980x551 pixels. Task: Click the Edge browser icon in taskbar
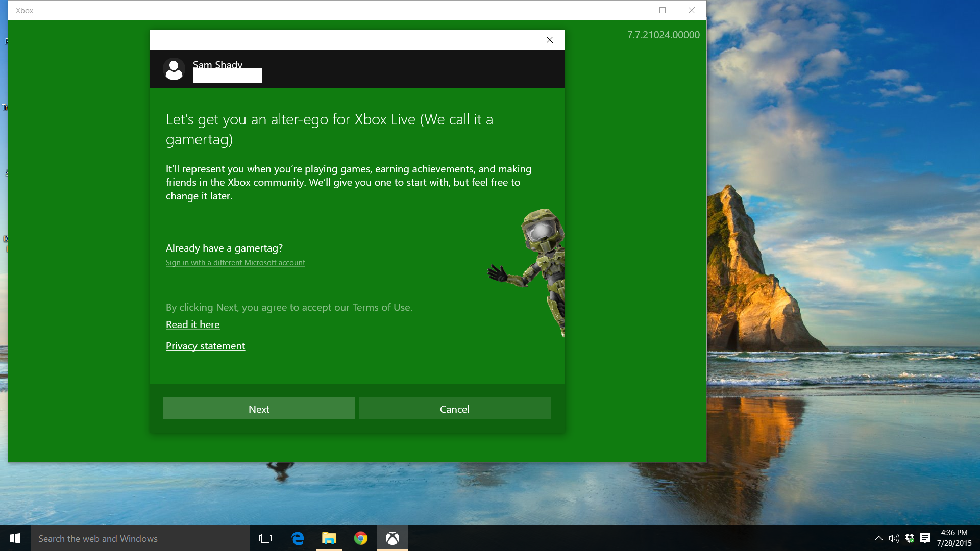pyautogui.click(x=298, y=538)
